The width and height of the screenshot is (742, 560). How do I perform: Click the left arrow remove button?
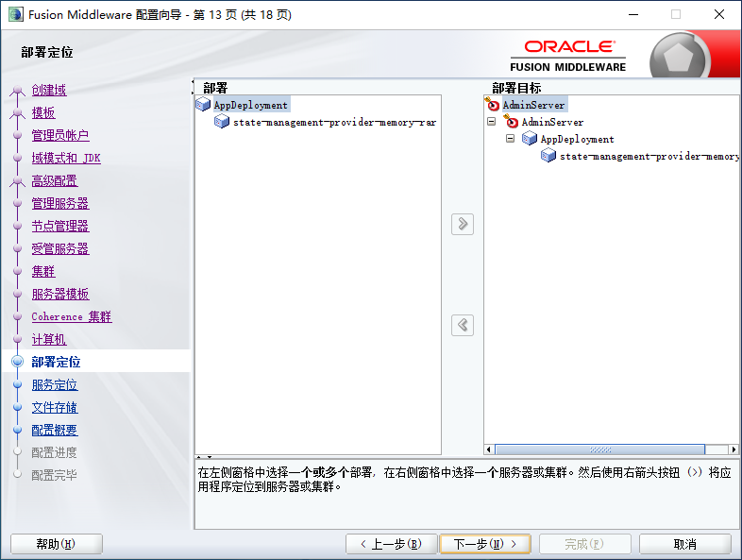(x=463, y=325)
